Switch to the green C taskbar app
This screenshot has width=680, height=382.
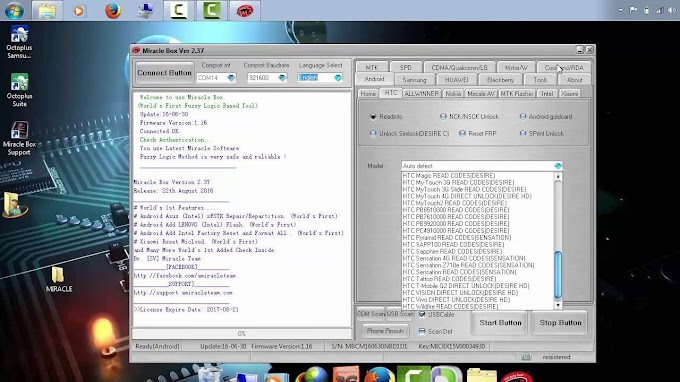click(x=212, y=10)
